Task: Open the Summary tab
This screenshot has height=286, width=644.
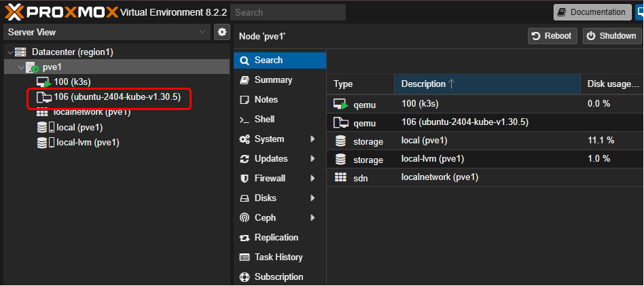Action: pos(280,80)
